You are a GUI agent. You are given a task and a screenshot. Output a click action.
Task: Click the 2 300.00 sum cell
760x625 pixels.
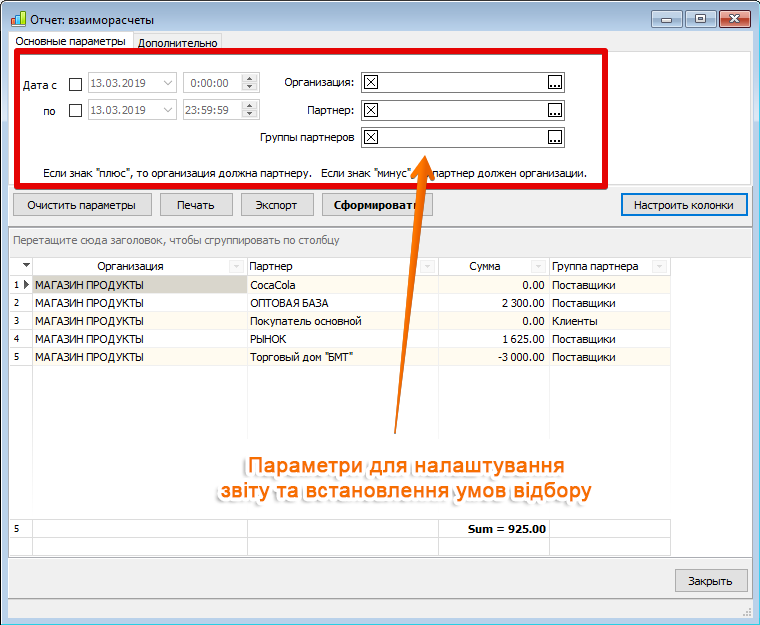pos(494,303)
